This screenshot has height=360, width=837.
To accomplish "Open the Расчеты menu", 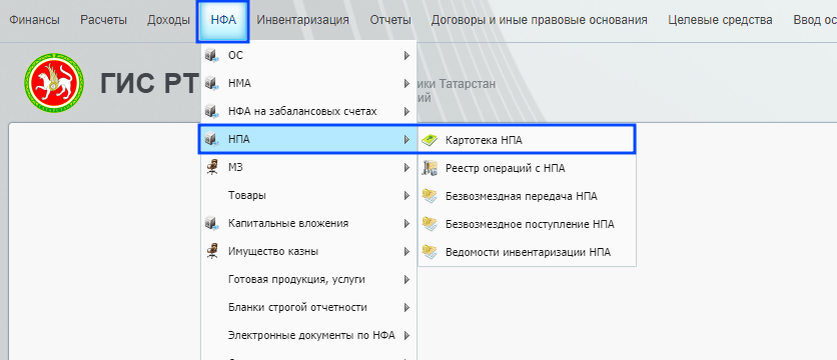I will click(104, 20).
